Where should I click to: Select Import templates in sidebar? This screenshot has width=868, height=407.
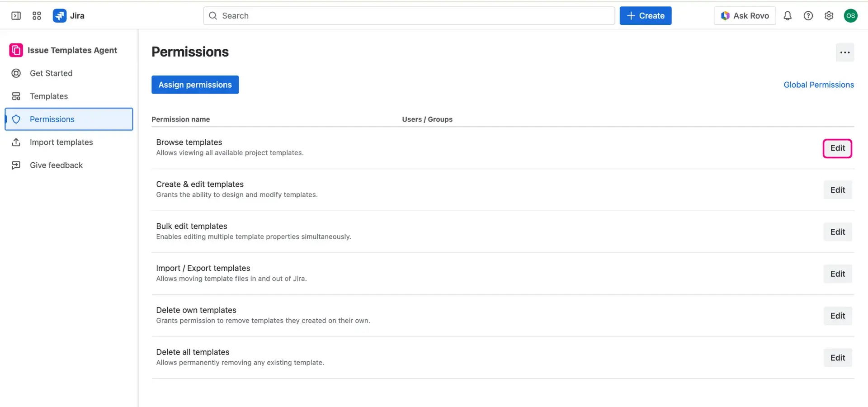pos(61,142)
